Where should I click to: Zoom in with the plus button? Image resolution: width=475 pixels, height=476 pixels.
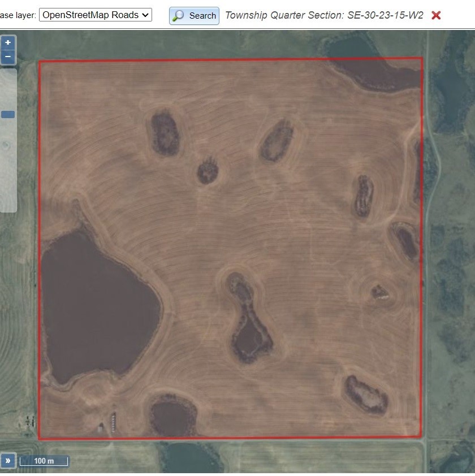tap(8, 42)
